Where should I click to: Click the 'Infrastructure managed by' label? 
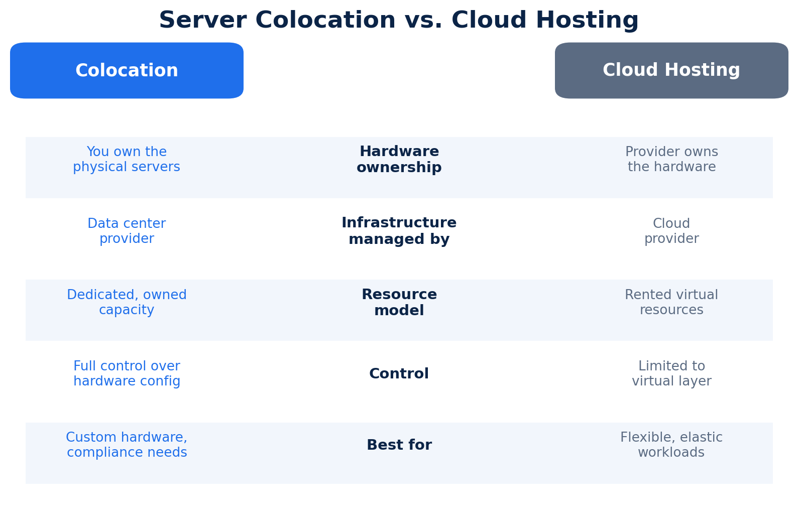399,231
